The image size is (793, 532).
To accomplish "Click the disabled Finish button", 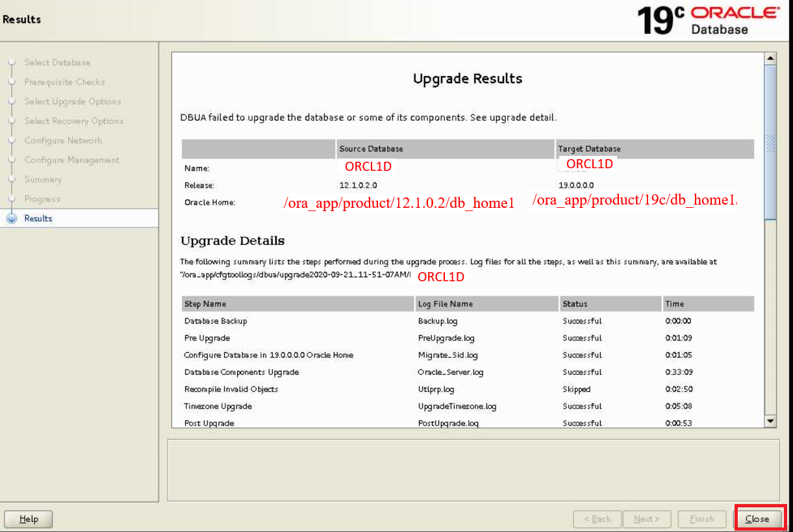I will pos(702,518).
